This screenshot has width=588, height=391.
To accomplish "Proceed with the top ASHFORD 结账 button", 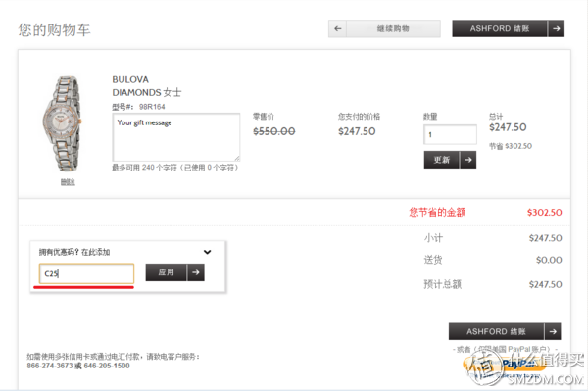I will click(x=500, y=28).
